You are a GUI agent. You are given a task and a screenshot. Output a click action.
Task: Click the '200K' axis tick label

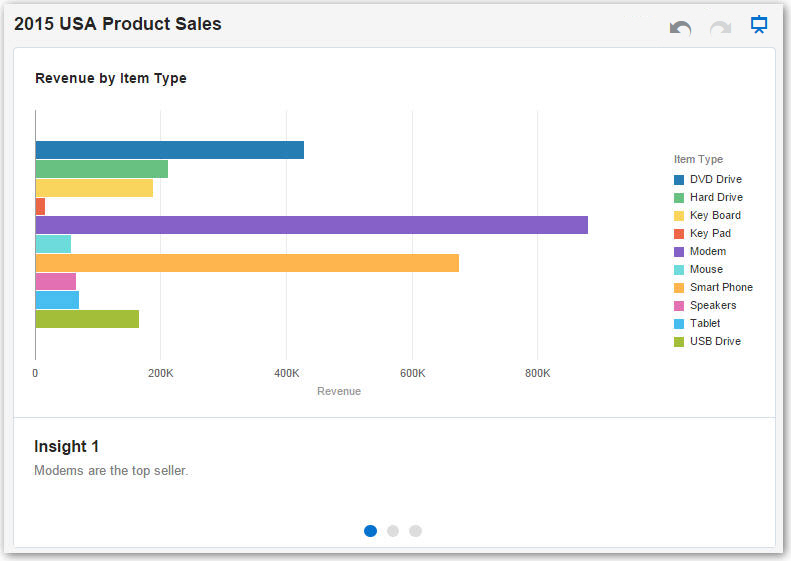point(160,373)
